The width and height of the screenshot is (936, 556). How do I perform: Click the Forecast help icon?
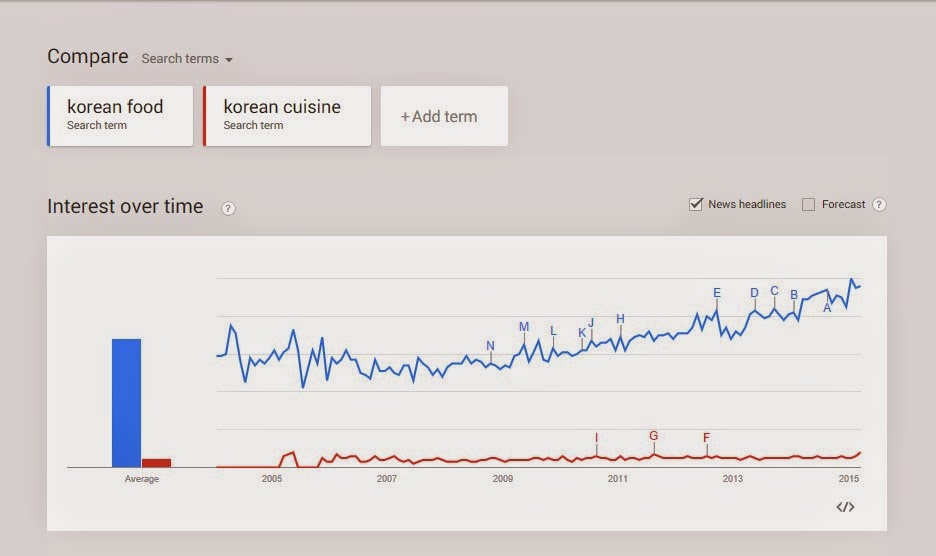(x=879, y=204)
